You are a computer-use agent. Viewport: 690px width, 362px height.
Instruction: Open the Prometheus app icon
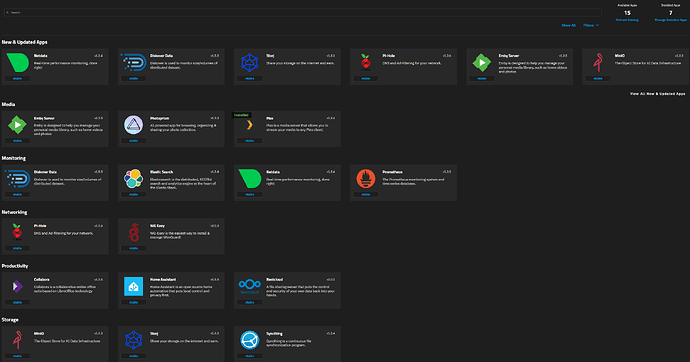[x=366, y=179]
